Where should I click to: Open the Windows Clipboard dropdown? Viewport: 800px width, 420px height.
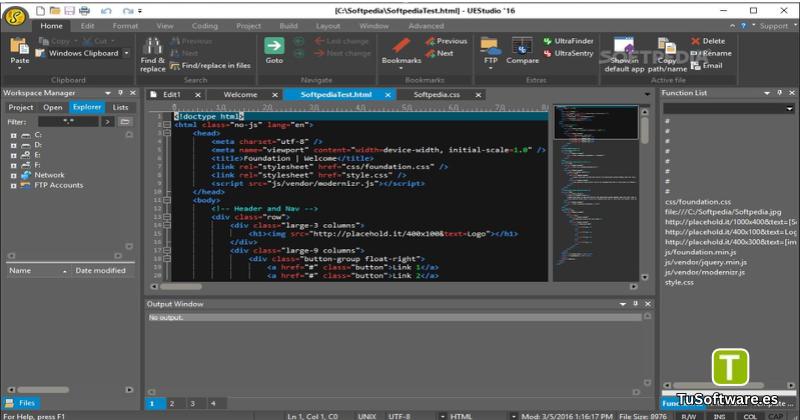pyautogui.click(x=127, y=53)
